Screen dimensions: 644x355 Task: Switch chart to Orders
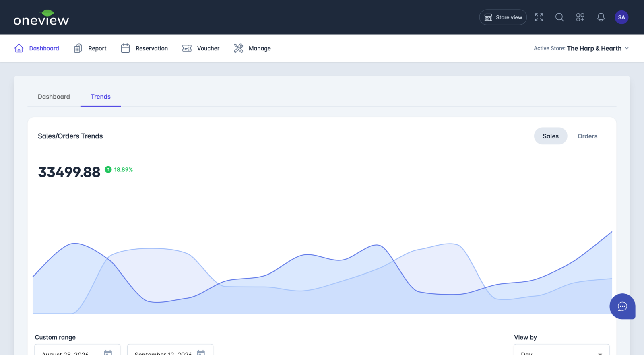(587, 136)
